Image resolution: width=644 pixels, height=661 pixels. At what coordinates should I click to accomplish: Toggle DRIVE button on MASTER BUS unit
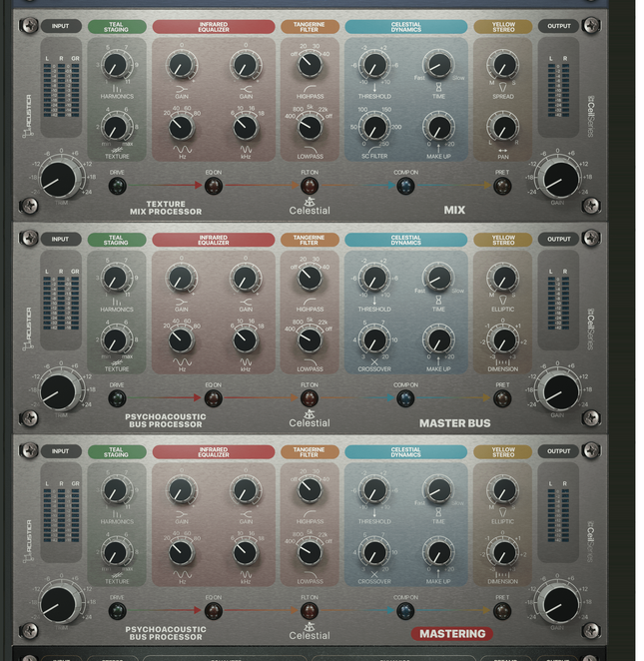118,398
